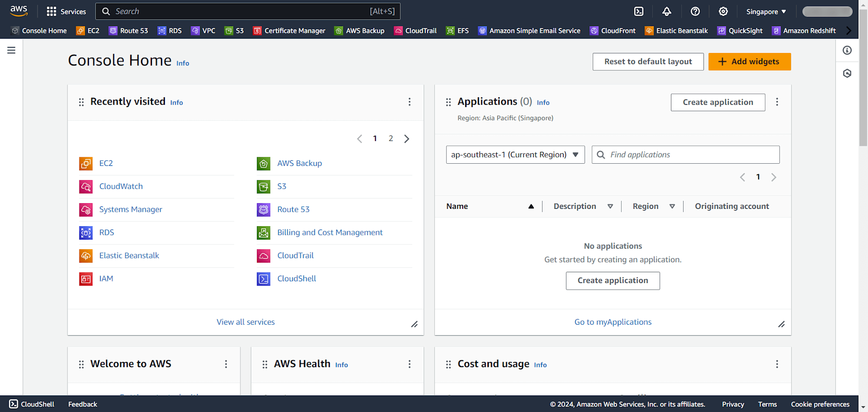Open EC2 in favorites bar

pyautogui.click(x=88, y=31)
